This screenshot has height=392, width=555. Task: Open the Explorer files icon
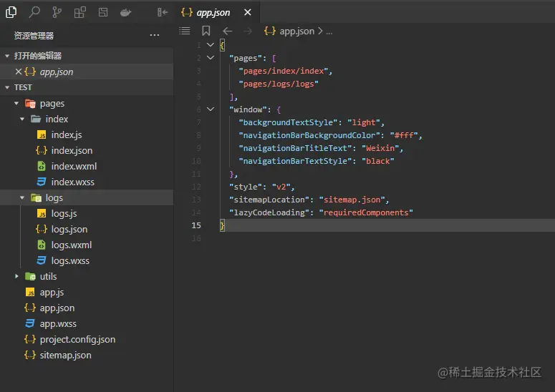(x=11, y=12)
